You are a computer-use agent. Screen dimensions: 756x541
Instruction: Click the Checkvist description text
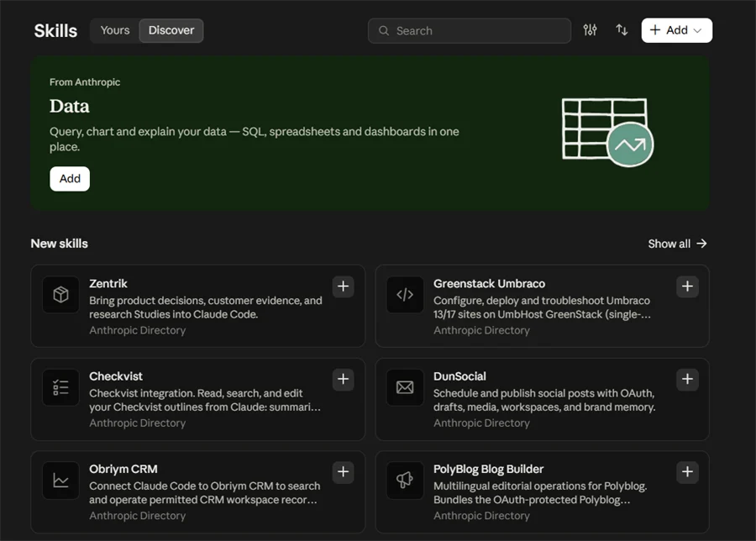pos(205,400)
